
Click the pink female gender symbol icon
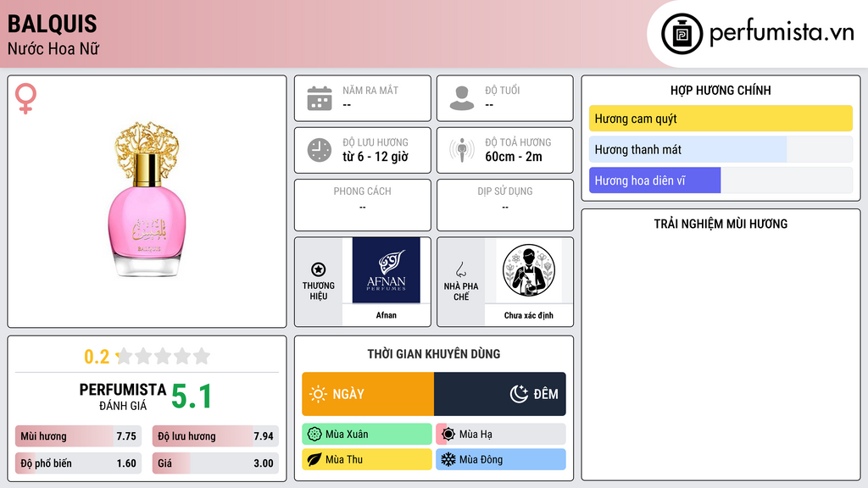click(26, 98)
